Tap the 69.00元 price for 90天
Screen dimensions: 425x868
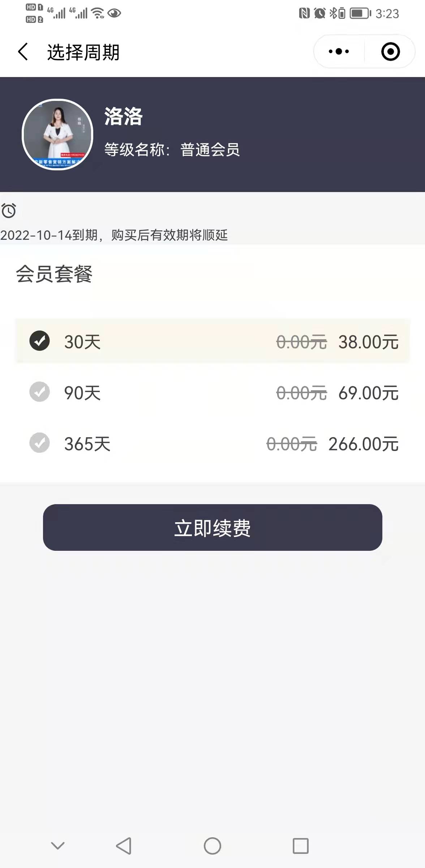[x=368, y=393]
